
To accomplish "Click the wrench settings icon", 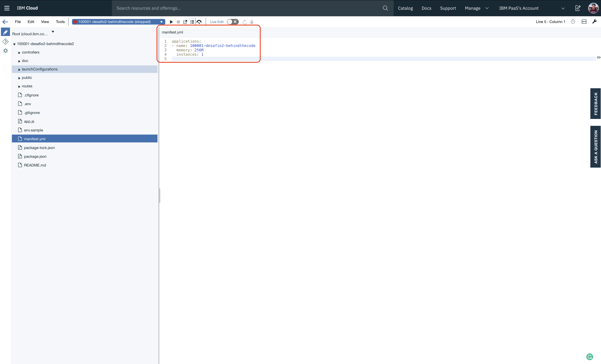I will (x=594, y=22).
